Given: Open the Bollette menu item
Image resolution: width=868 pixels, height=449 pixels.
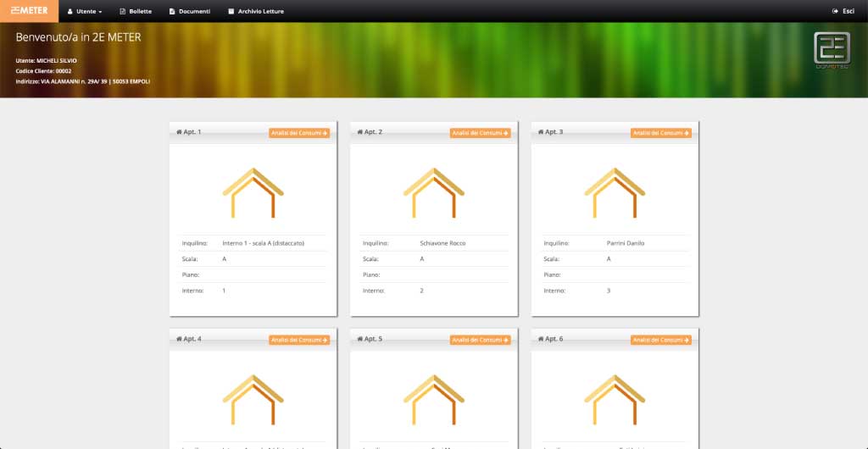Looking at the screenshot, I should tap(136, 11).
